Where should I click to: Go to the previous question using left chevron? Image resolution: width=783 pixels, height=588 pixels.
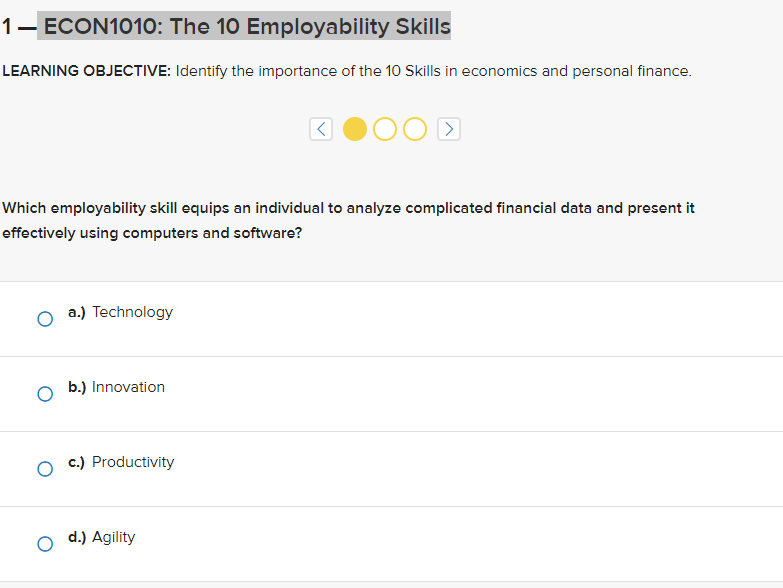[x=321, y=129]
